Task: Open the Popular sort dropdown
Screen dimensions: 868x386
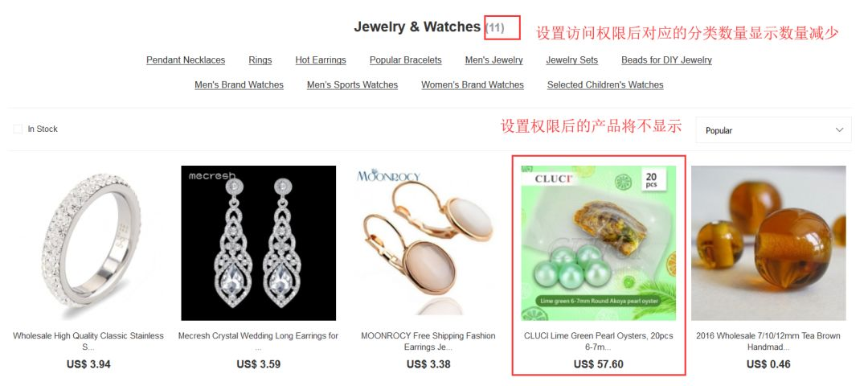Action: coord(773,130)
